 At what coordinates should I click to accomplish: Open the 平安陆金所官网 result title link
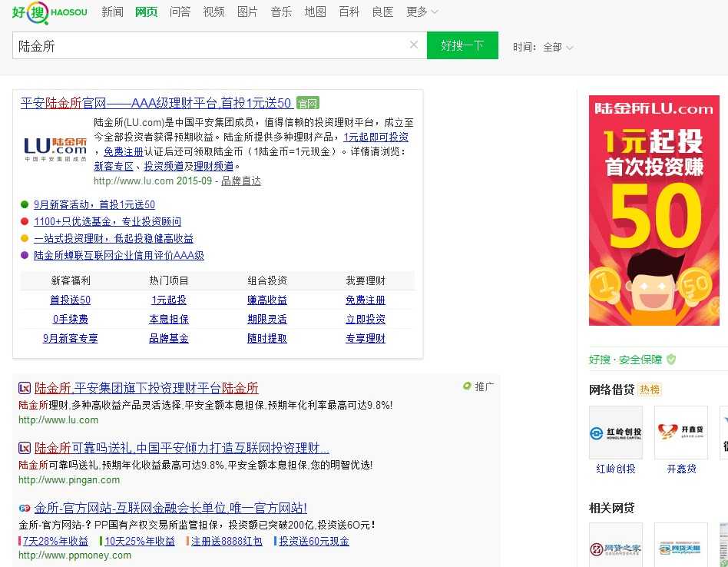(x=156, y=103)
